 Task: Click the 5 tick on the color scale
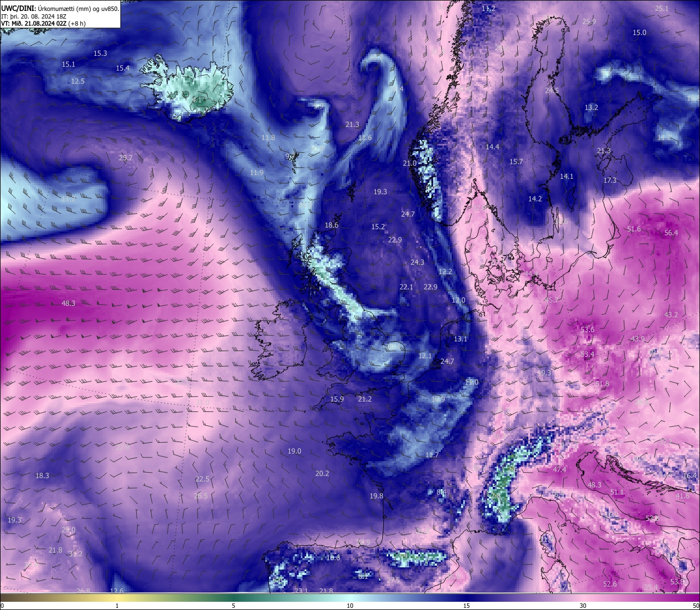point(234,606)
